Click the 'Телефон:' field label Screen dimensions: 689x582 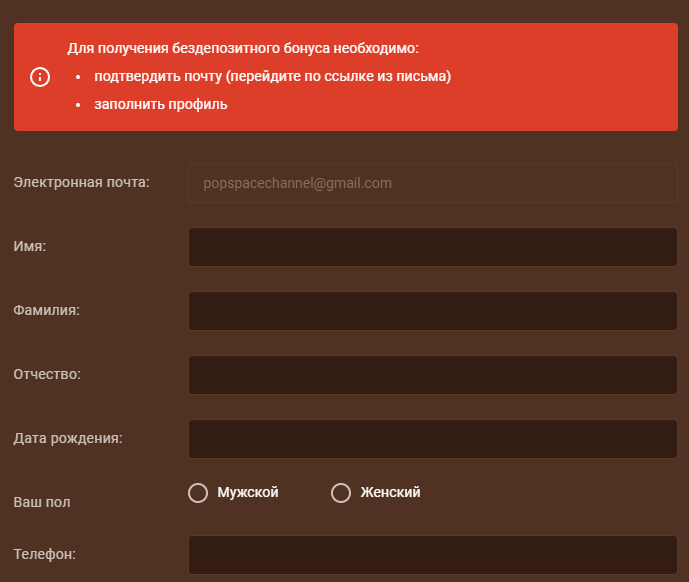click(45, 553)
